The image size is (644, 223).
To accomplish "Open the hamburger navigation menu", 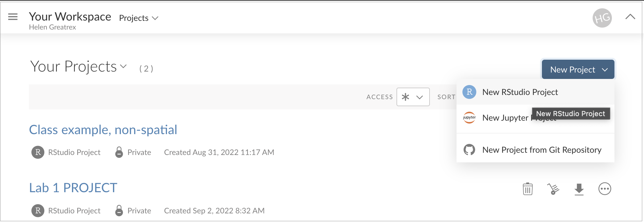I will point(13,17).
